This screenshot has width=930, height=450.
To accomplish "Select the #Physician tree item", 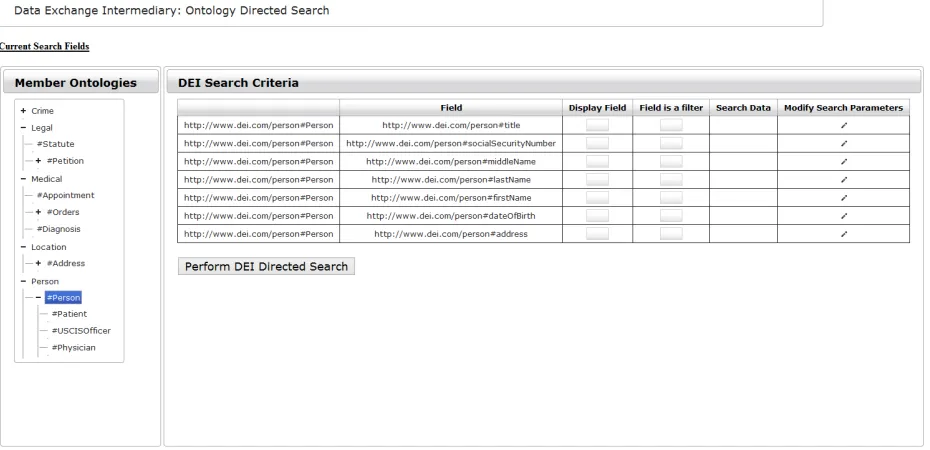I will pos(73,347).
